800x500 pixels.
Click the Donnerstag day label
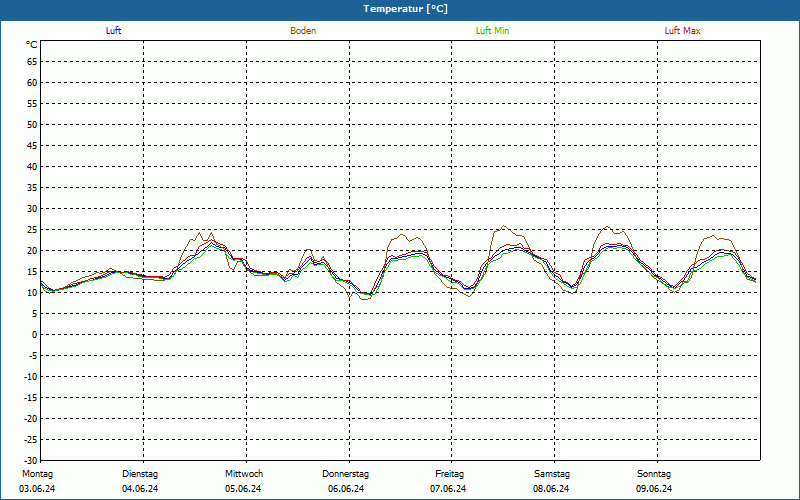[x=345, y=474]
